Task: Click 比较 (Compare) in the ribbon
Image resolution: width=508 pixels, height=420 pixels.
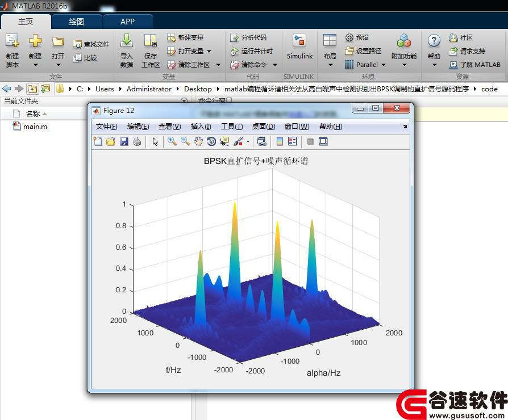Action: click(x=85, y=58)
